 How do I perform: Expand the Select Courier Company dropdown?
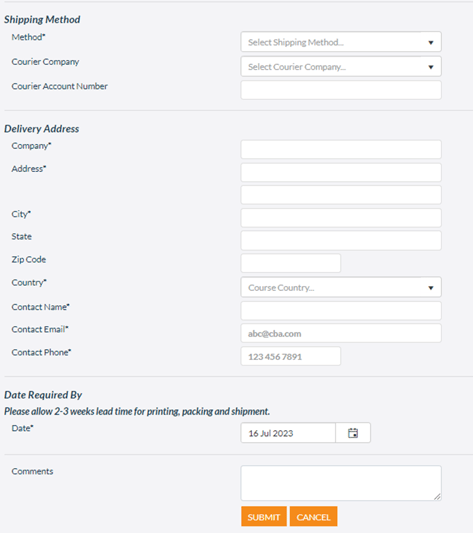click(x=341, y=66)
